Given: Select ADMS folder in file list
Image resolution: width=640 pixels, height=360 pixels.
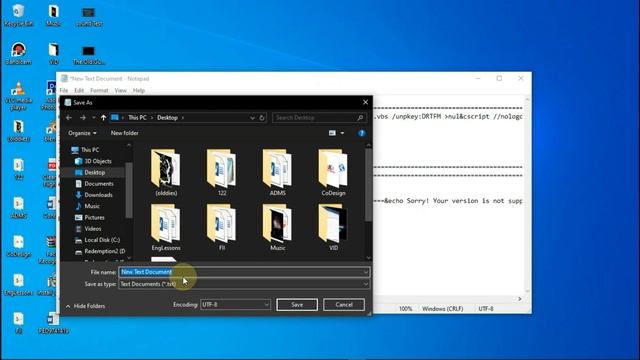Looking at the screenshot, I should (x=278, y=172).
